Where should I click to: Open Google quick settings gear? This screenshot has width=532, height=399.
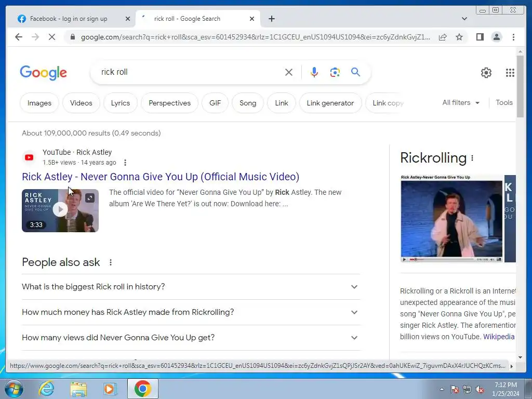point(486,73)
